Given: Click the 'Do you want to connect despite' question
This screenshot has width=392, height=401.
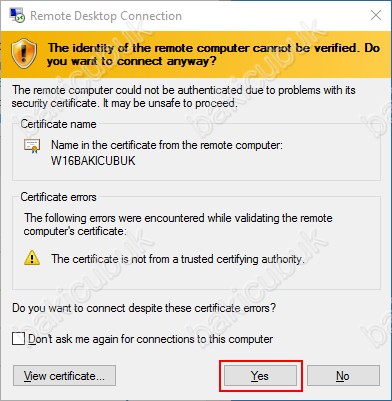Looking at the screenshot, I should coord(144,308).
